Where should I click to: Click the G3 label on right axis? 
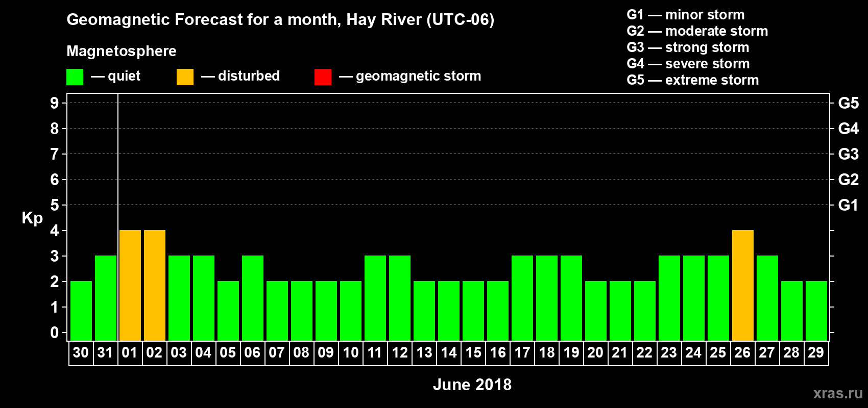[x=849, y=154]
